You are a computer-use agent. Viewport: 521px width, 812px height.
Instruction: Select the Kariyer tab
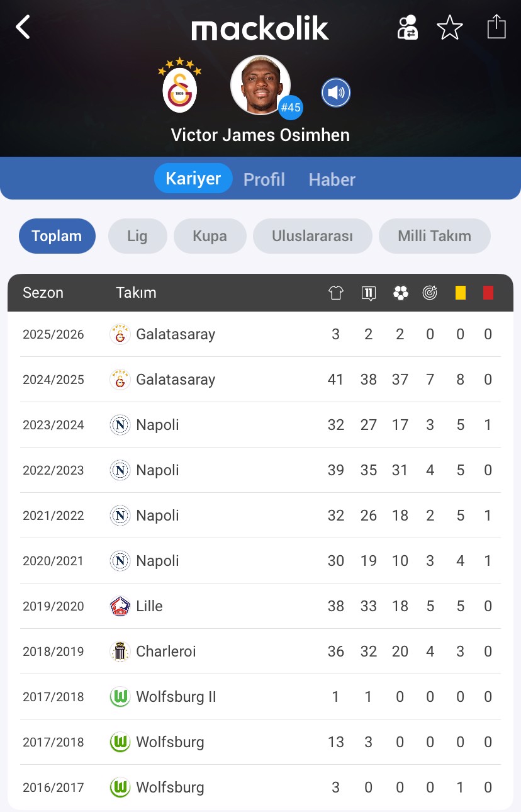(193, 178)
